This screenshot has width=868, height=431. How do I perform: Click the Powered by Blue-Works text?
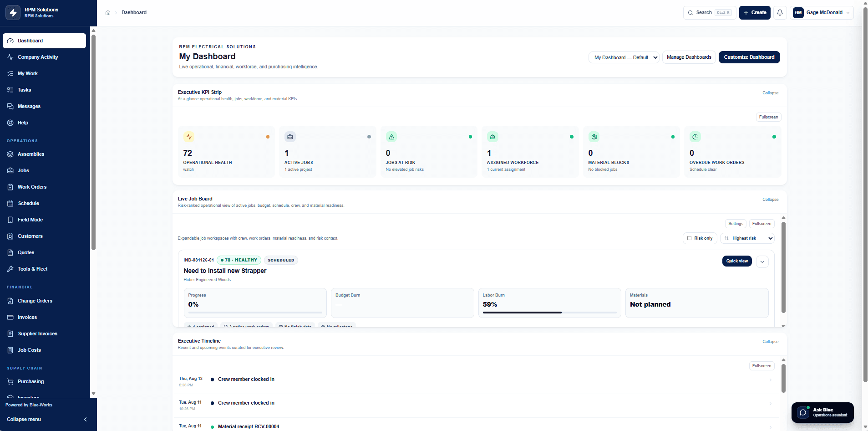[x=29, y=405]
